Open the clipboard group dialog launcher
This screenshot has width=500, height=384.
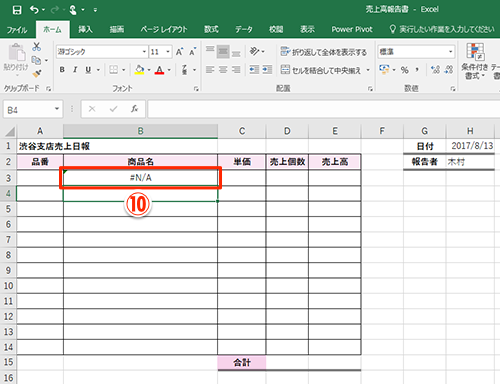click(x=49, y=89)
